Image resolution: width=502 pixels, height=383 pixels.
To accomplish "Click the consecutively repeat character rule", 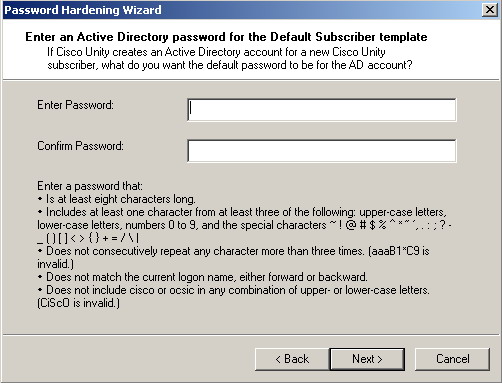I will (233, 251).
